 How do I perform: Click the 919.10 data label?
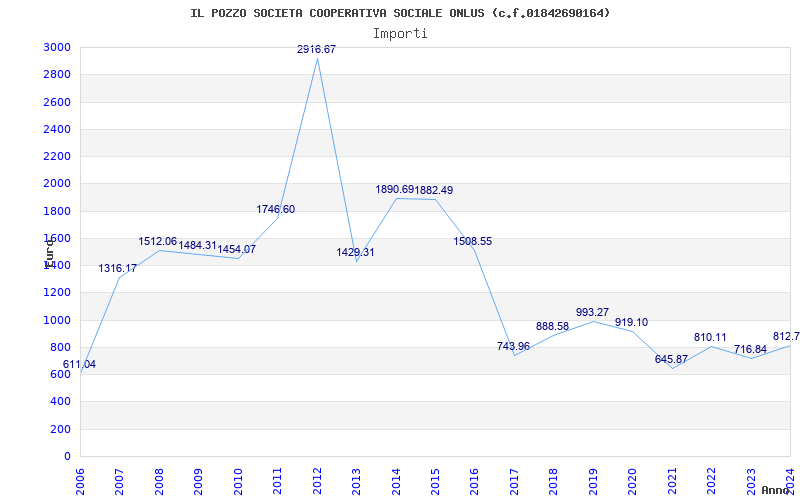tap(631, 322)
